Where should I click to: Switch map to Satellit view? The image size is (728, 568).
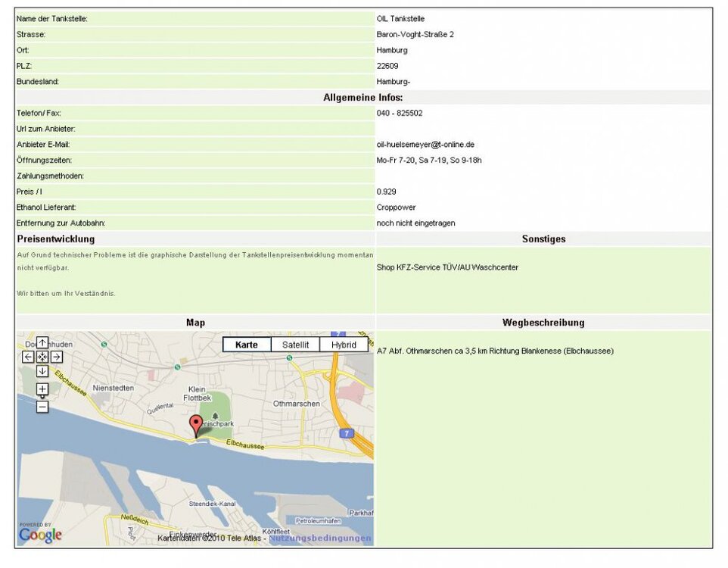[x=295, y=345]
